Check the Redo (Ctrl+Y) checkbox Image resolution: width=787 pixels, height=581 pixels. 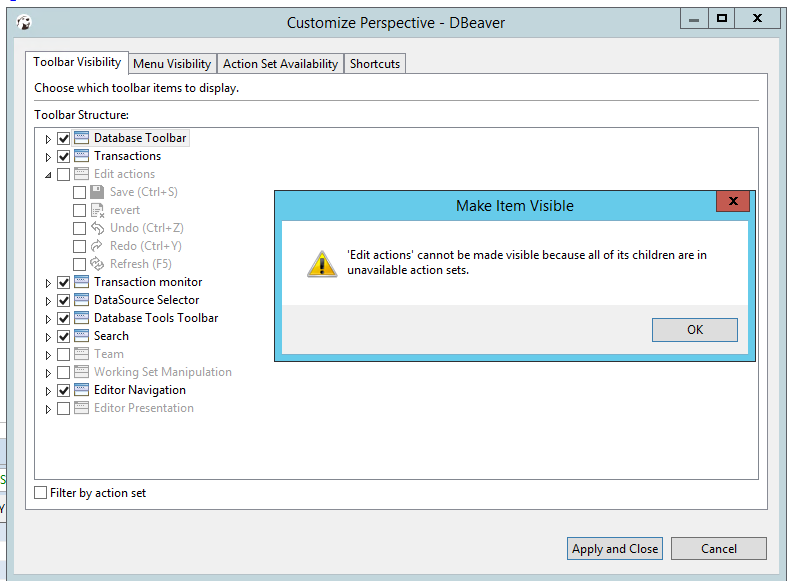tap(79, 247)
